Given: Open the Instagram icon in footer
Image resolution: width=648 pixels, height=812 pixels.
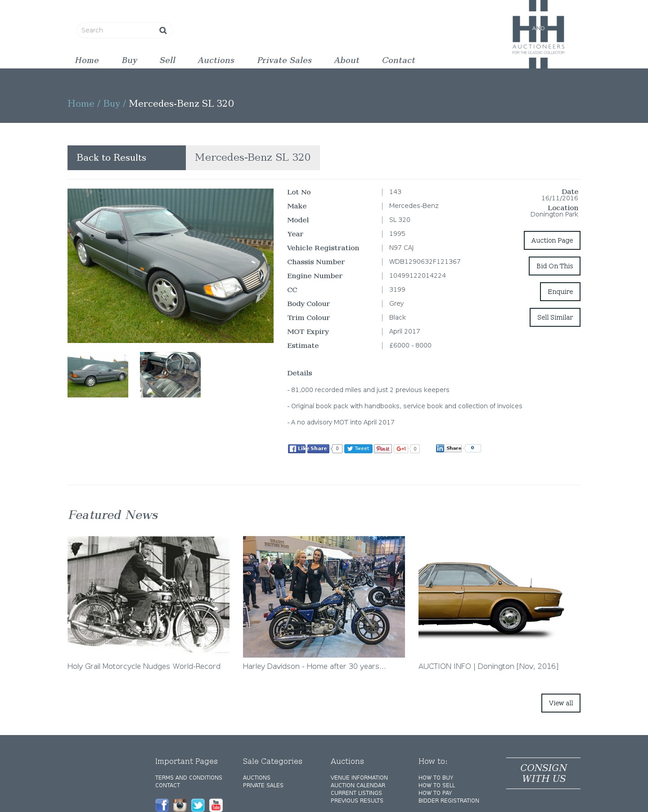Looking at the screenshot, I should click(x=180, y=805).
